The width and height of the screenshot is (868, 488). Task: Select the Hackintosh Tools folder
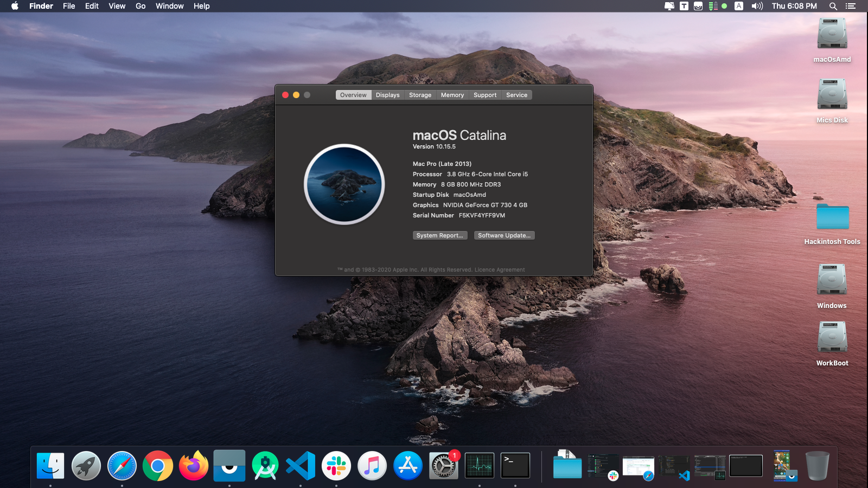(832, 217)
